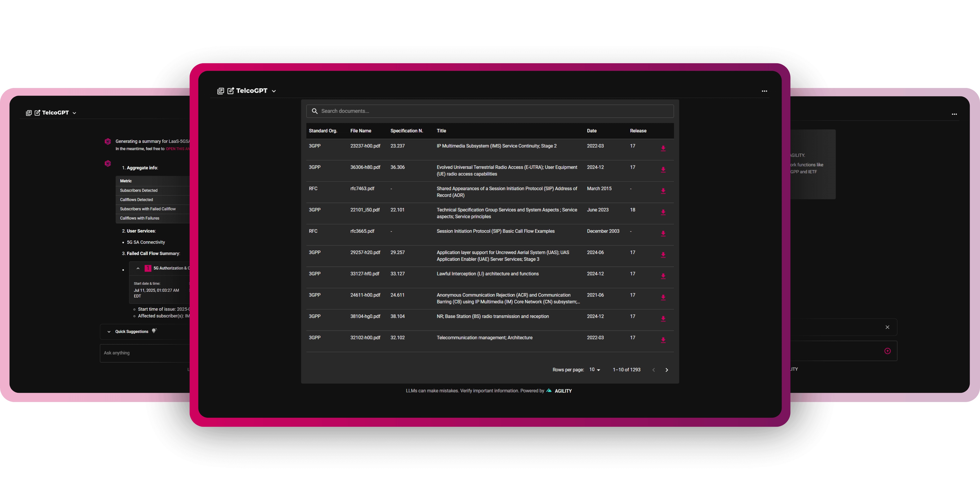Open the document library icon in the center window
This screenshot has width=980, height=490.
coord(220,91)
